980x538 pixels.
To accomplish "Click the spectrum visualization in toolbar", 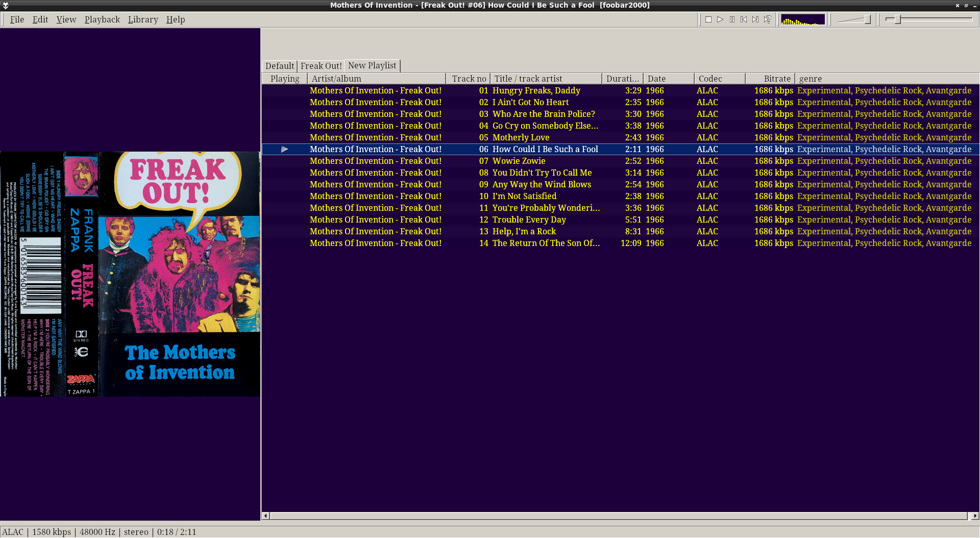I will pos(803,19).
